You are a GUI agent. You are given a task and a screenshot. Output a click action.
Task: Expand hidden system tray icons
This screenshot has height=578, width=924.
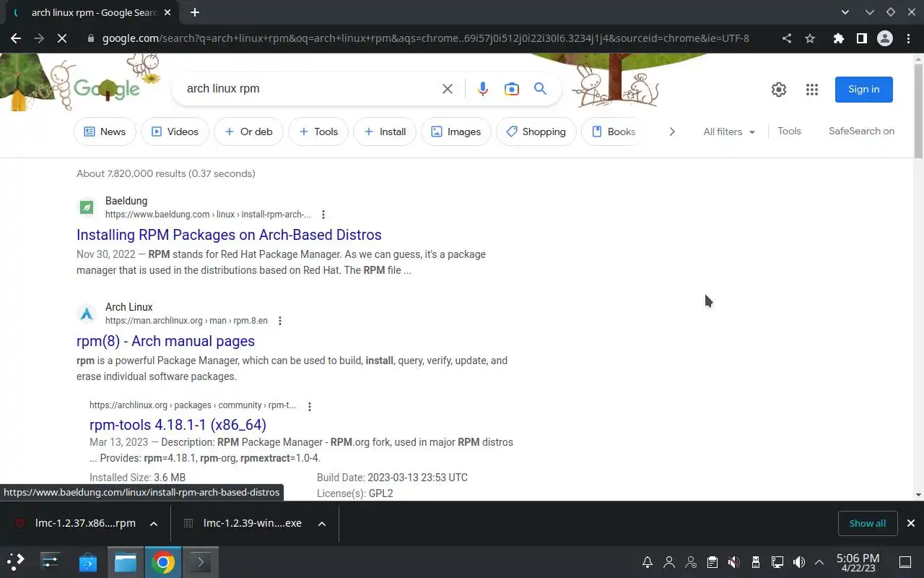[819, 562]
